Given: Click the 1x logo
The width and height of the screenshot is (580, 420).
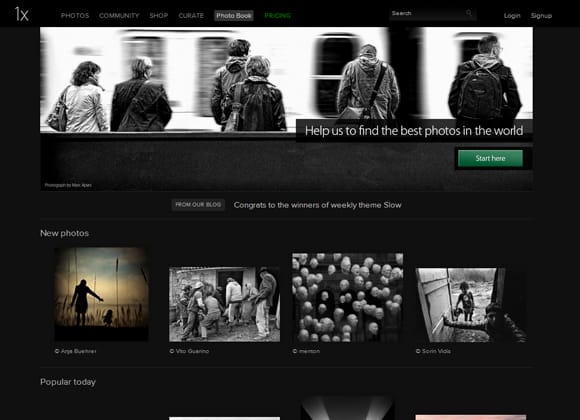Looking at the screenshot, I should (21, 14).
